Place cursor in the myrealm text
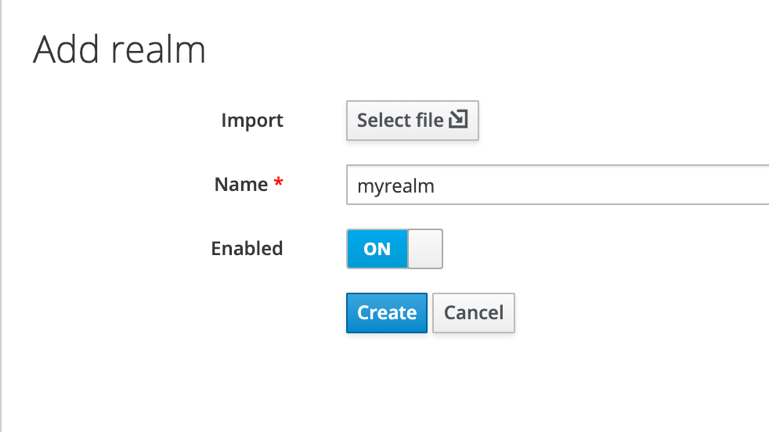This screenshot has width=769, height=432. 396,186
